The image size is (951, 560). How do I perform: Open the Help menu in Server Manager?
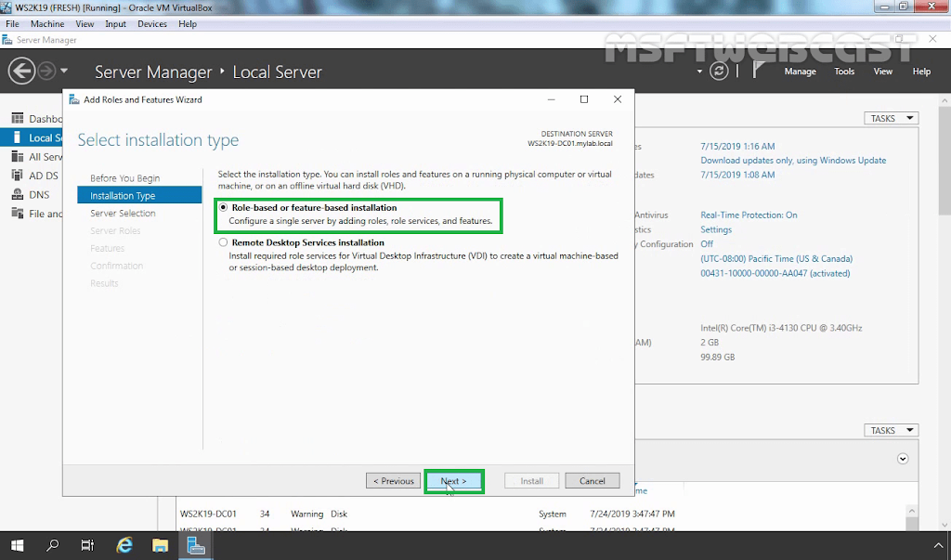(921, 71)
